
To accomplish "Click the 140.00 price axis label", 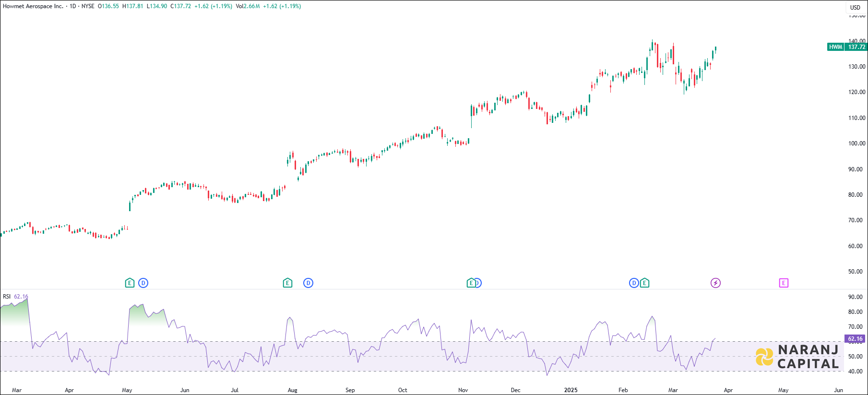I will (x=857, y=41).
